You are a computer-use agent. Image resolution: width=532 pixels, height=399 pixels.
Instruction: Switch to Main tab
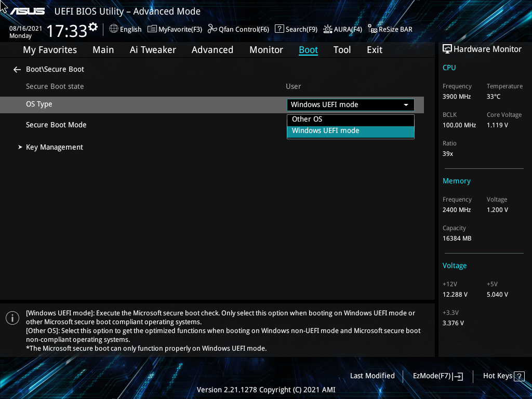pyautogui.click(x=103, y=50)
